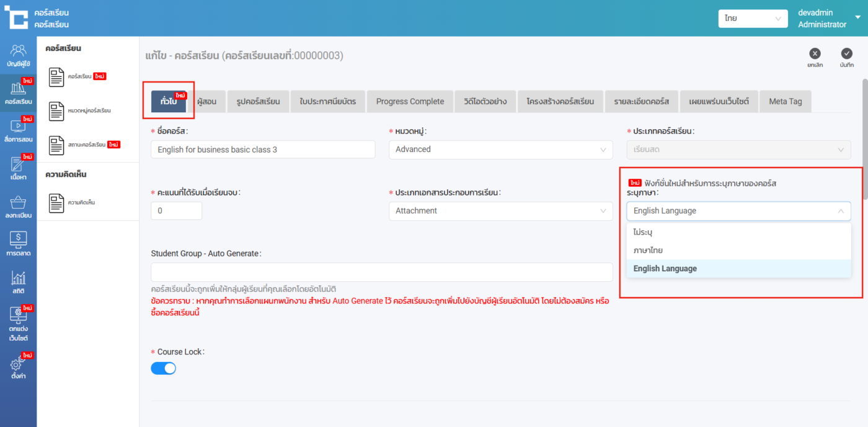Open ความคิดเห็น comments item in side panel
The height and width of the screenshot is (427, 868).
click(81, 203)
